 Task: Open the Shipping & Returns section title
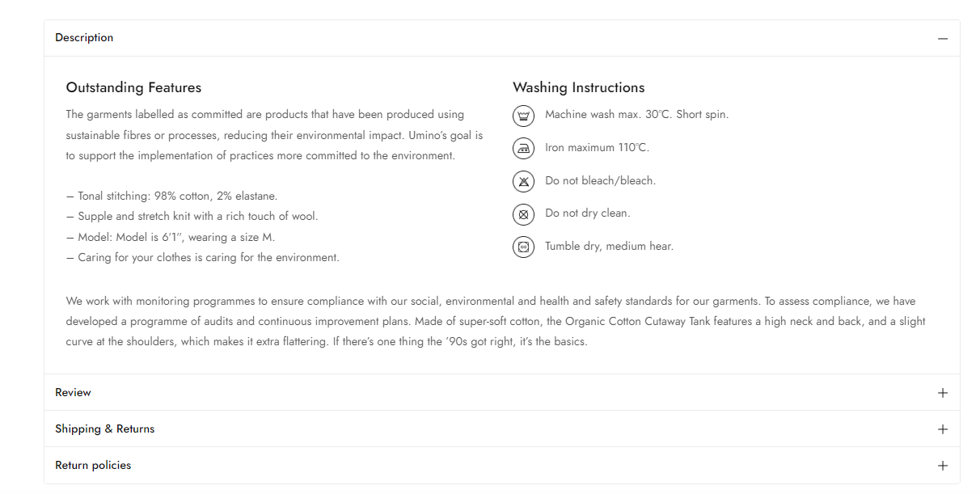(x=104, y=429)
